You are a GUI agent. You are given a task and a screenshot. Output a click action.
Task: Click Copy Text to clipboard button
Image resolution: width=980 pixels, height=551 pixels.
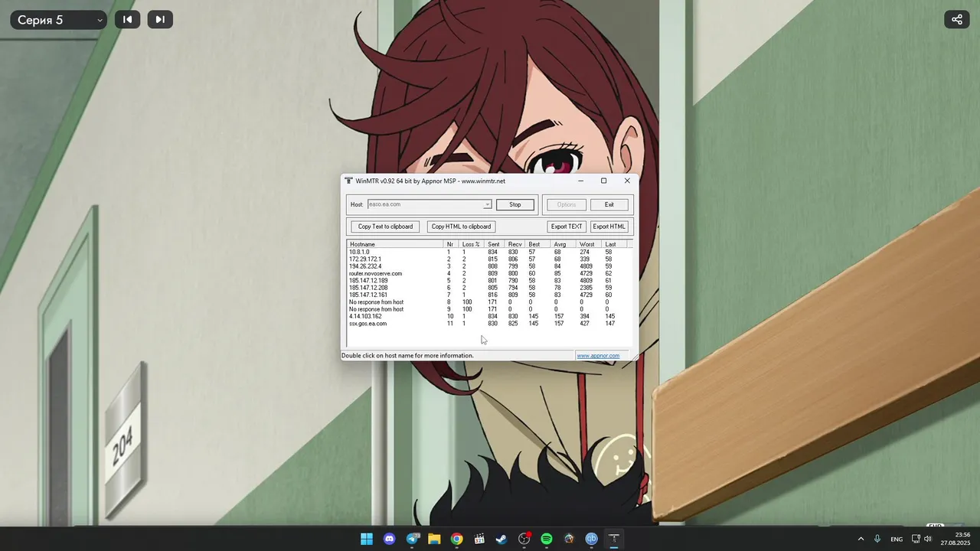click(x=385, y=227)
